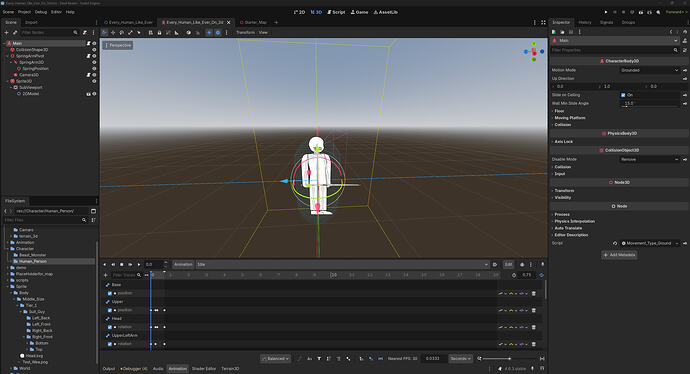Open the Debug menu
This screenshot has width=690, height=374.
(40, 12)
